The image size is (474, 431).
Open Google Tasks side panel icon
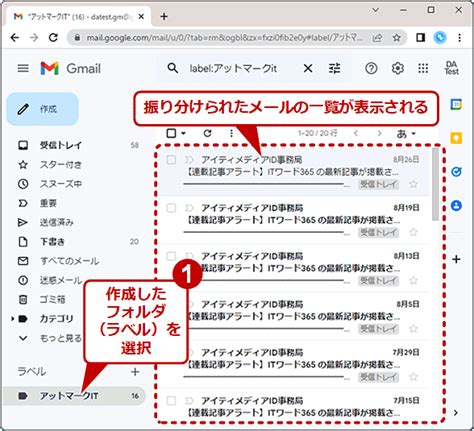coord(456,172)
